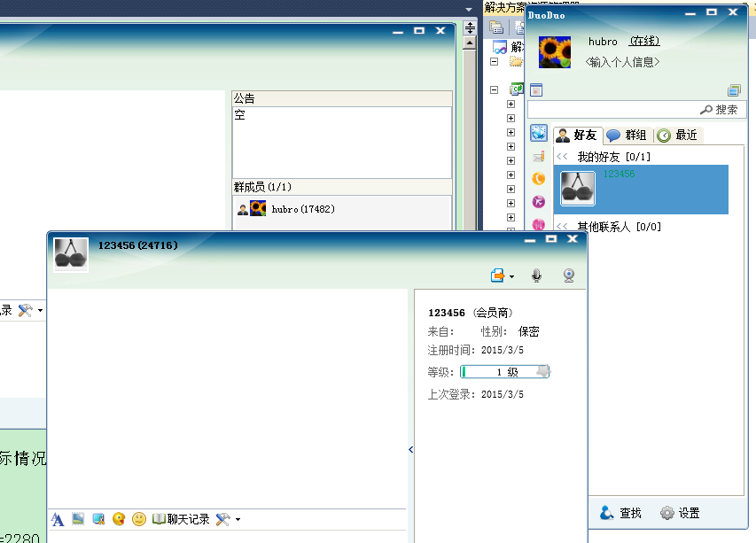The height and width of the screenshot is (543, 756).
Task: Expand the 其他联系人 [0/0] group
Action: tap(609, 227)
